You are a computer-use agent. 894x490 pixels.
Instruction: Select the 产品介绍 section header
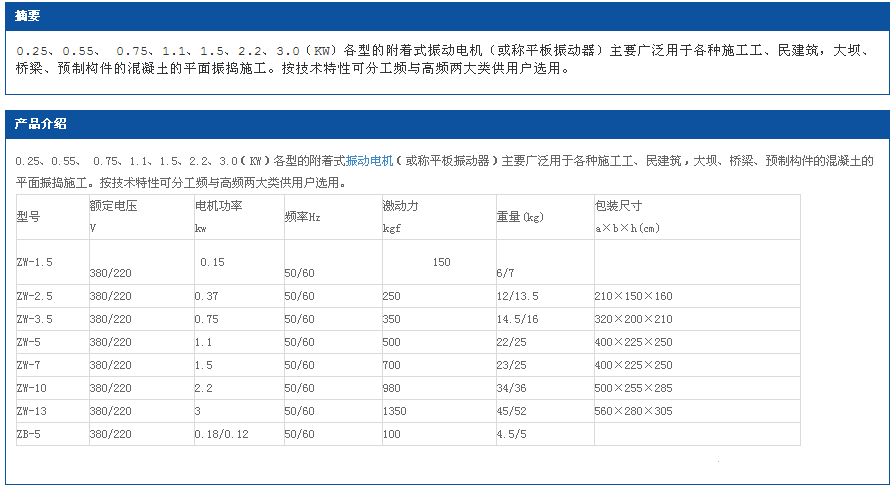point(40,125)
